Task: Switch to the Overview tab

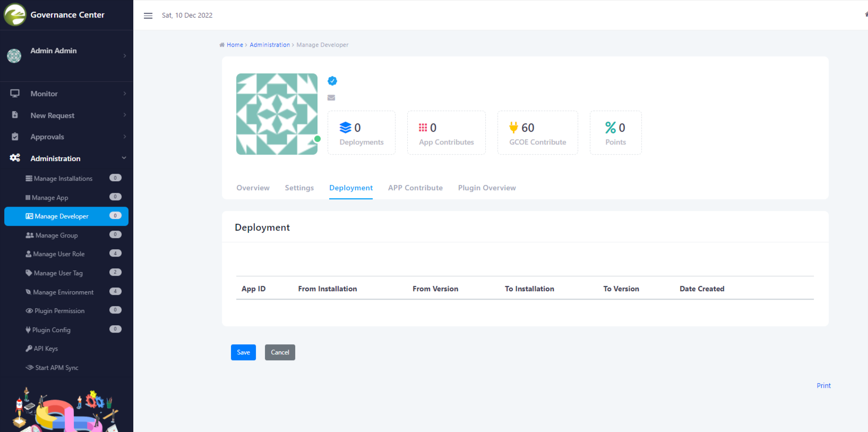Action: click(x=253, y=188)
